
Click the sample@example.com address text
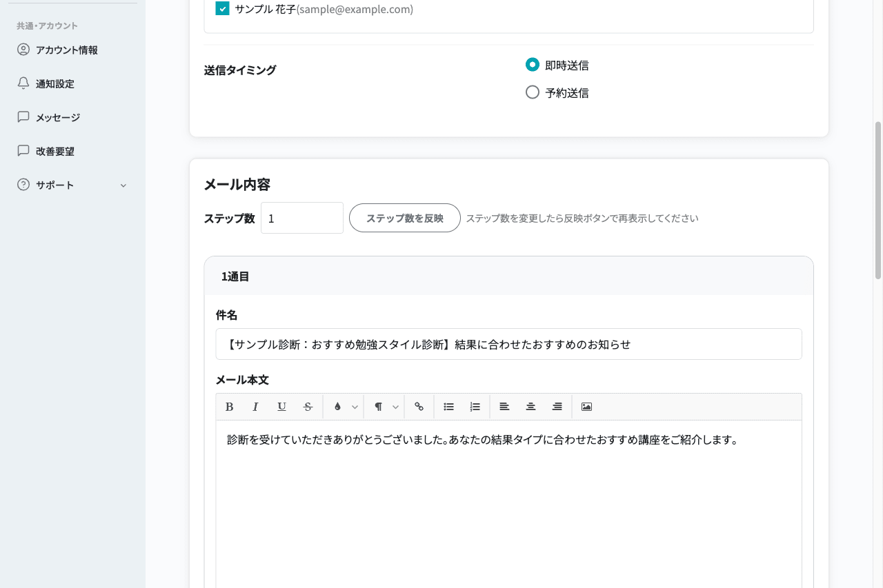tap(355, 10)
